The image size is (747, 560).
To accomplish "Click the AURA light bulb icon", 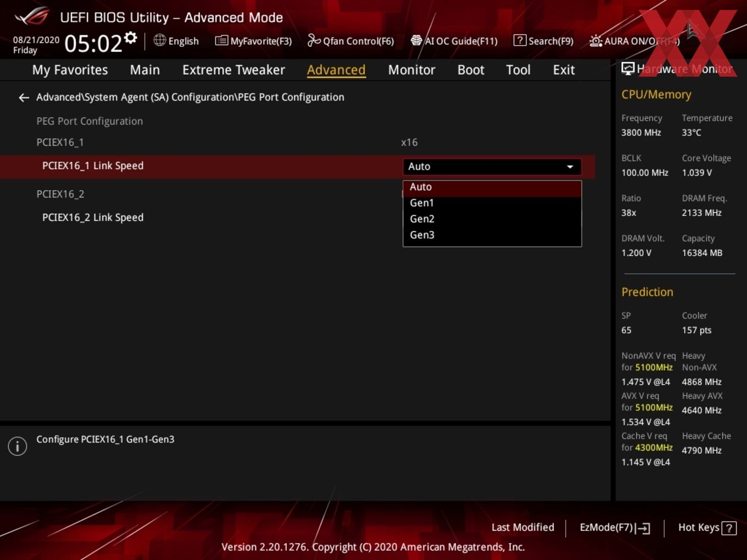I will pos(595,41).
